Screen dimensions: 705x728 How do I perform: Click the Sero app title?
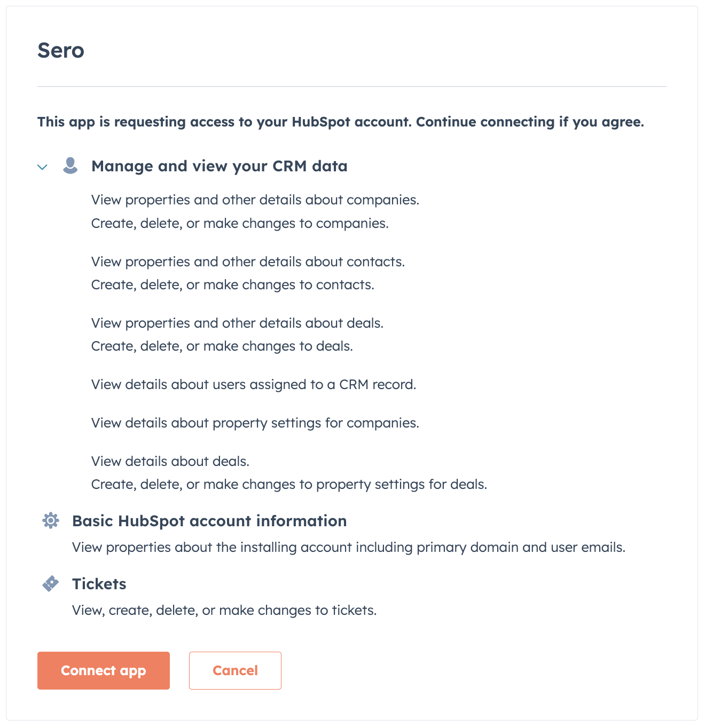61,51
